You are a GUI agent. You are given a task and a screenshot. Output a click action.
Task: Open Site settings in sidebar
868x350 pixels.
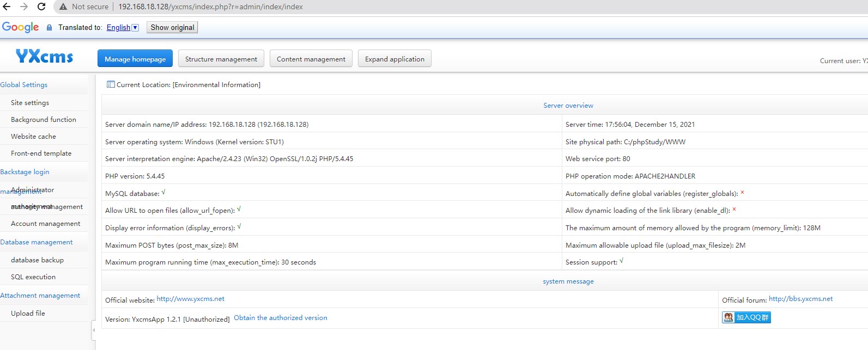pos(30,103)
